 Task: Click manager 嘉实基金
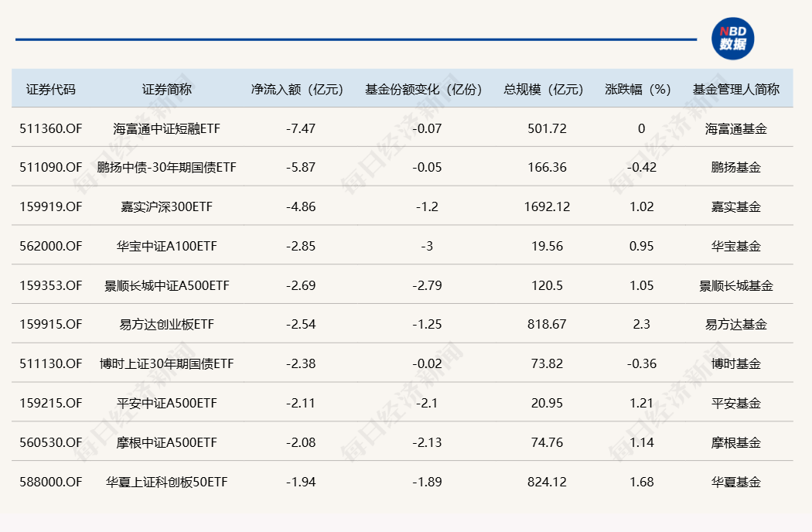pyautogui.click(x=736, y=206)
